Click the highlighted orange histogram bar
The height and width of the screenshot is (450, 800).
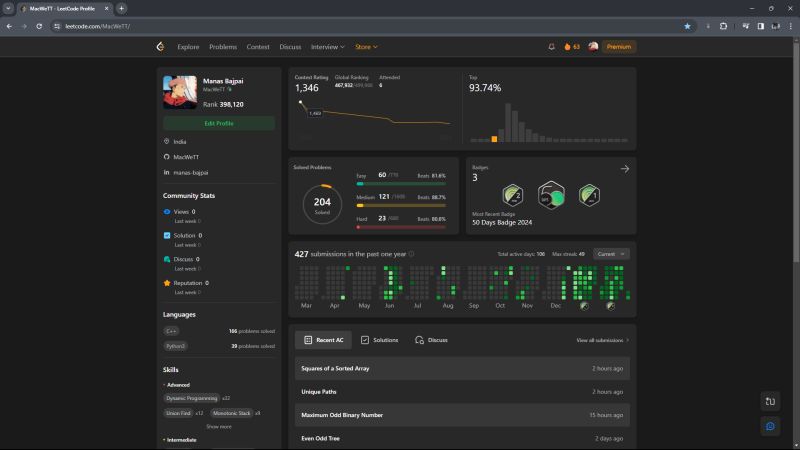(494, 139)
